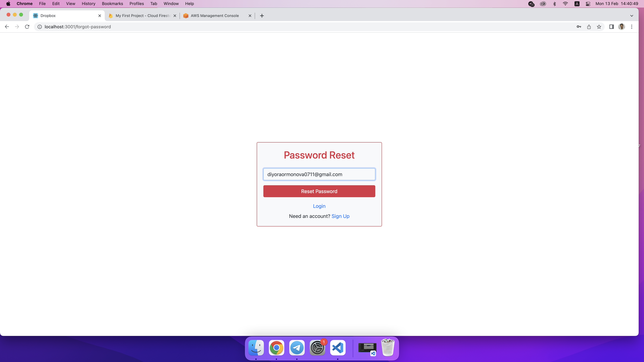Bookmark this page with the star icon
644x362 pixels.
[x=599, y=27]
